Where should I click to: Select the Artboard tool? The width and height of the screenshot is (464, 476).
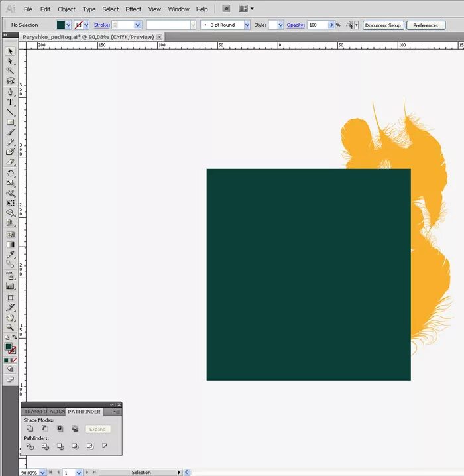[x=10, y=298]
